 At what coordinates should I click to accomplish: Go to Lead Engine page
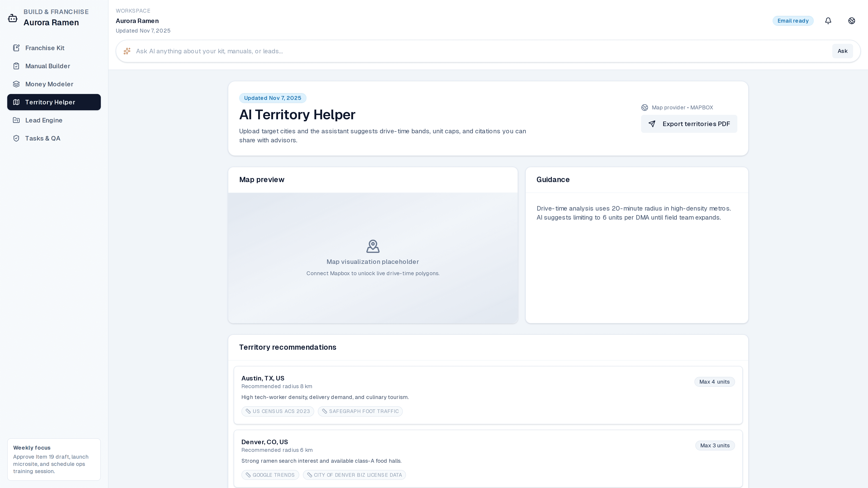coord(44,120)
